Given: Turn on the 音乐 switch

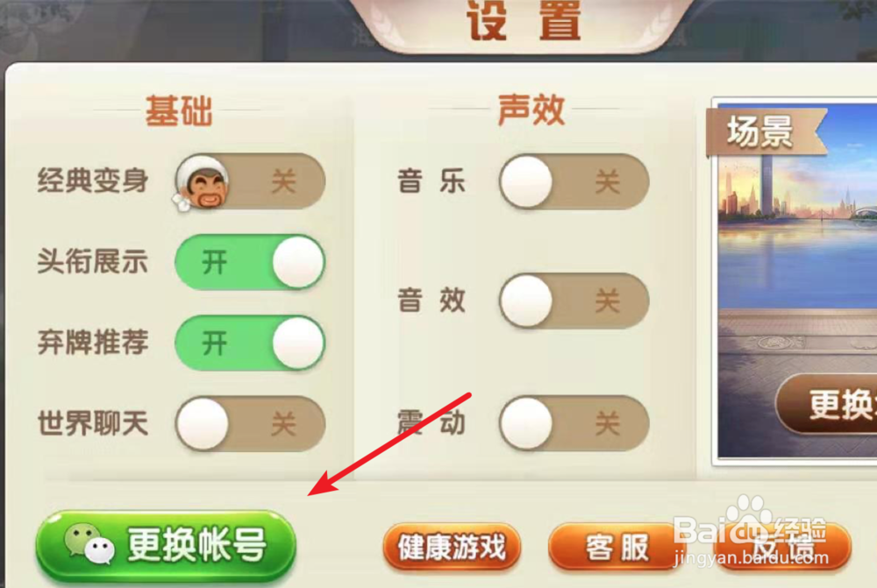Looking at the screenshot, I should 574,181.
